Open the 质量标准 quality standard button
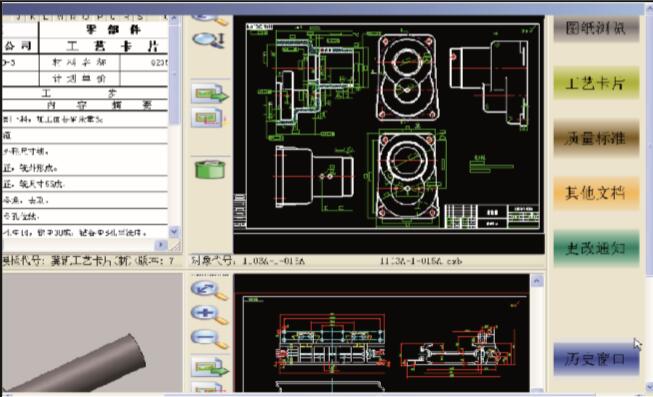Viewport: 653px width, 397px height. (596, 138)
